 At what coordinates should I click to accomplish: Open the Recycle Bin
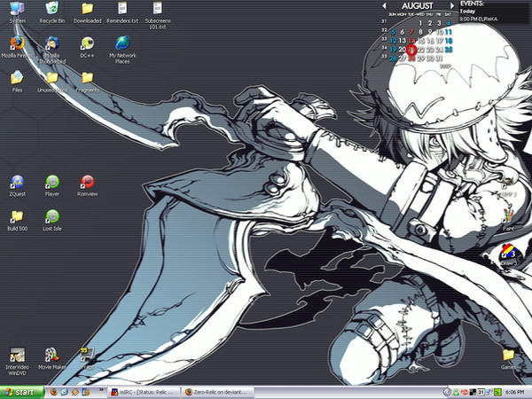(51, 9)
